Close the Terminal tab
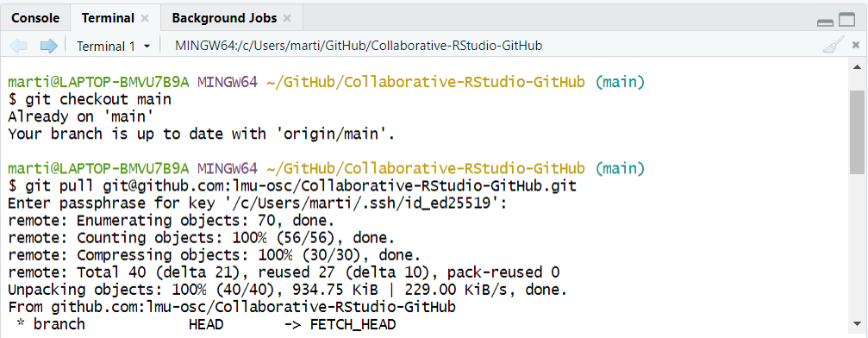The image size is (868, 338). click(x=145, y=18)
